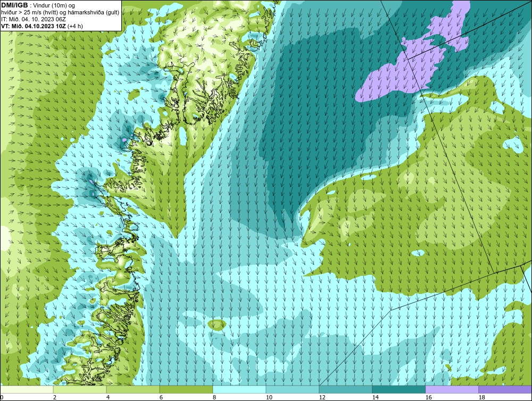Click the 6–8 m/s olive green swatch
532x401 pixels.
click(186, 389)
